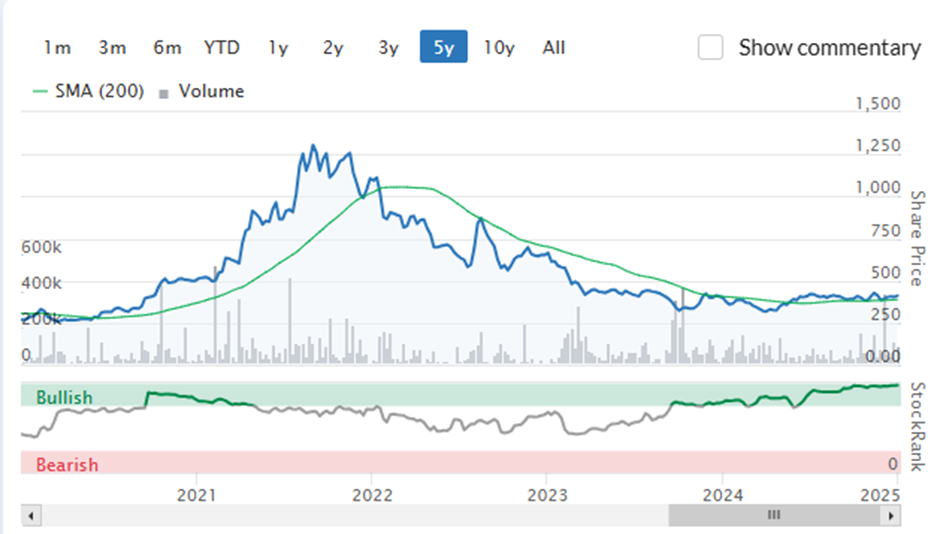Click the Bullish zone label
Image resolution: width=940 pixels, height=534 pixels.
pyautogui.click(x=64, y=397)
